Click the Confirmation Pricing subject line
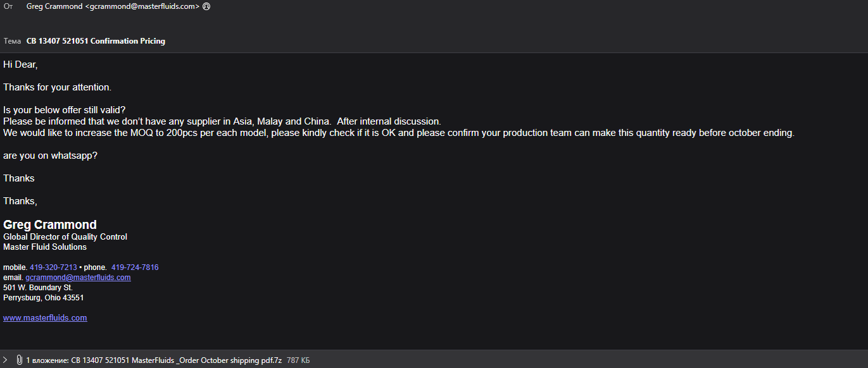The height and width of the screenshot is (368, 868). pyautogui.click(x=96, y=41)
